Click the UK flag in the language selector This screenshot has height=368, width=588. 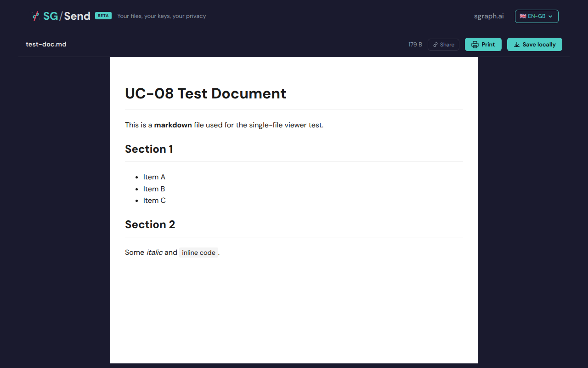[523, 16]
